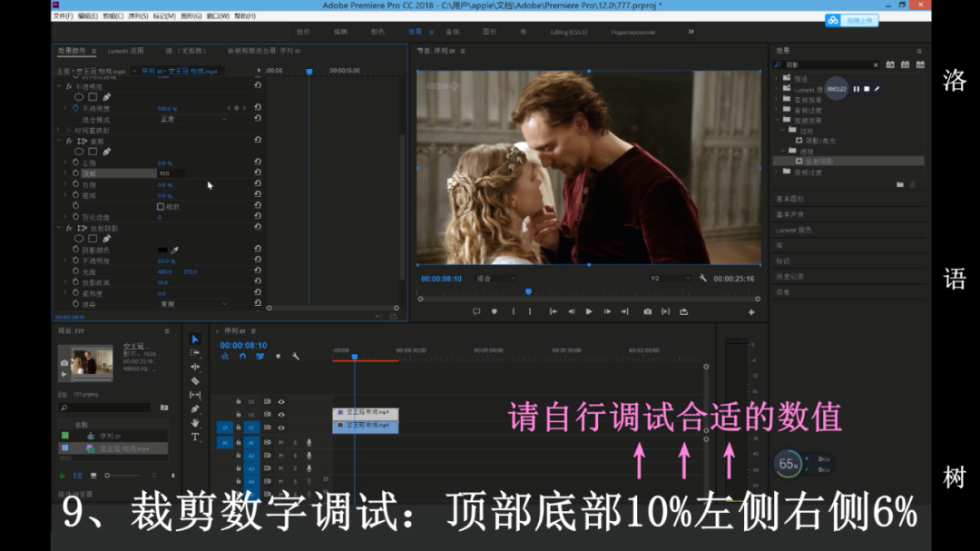Select the Track Select Forward tool
Screen dimensions: 980x551
[195, 353]
